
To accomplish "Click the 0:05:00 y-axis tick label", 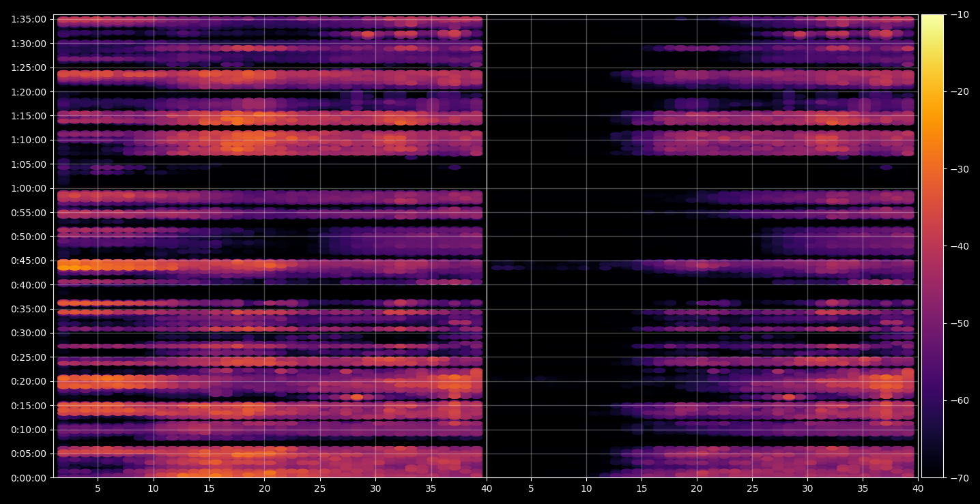I will [29, 454].
